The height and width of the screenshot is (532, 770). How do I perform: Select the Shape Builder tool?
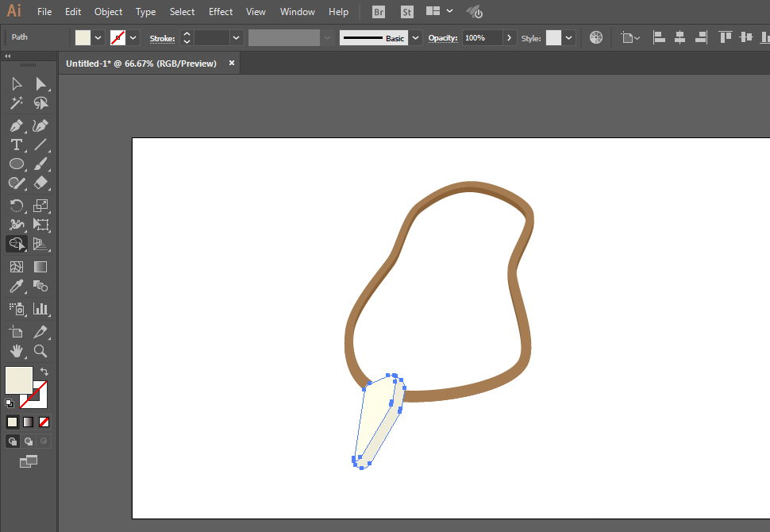coord(17,244)
